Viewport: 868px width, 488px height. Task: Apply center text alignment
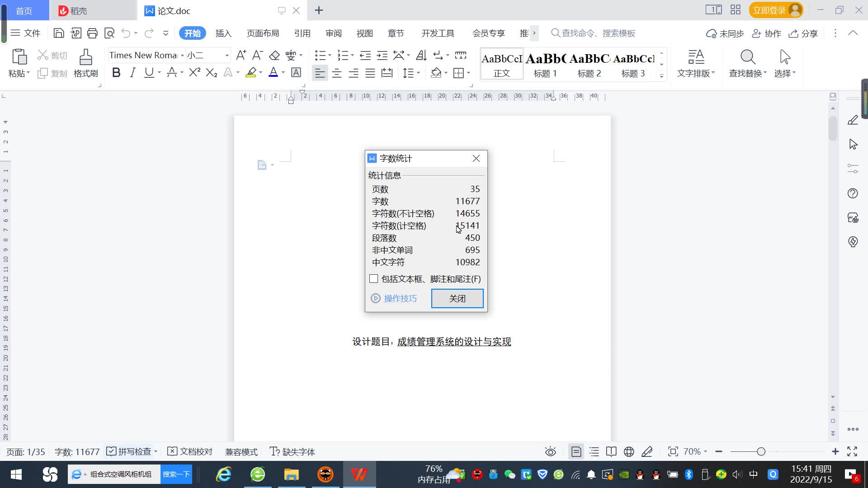336,73
